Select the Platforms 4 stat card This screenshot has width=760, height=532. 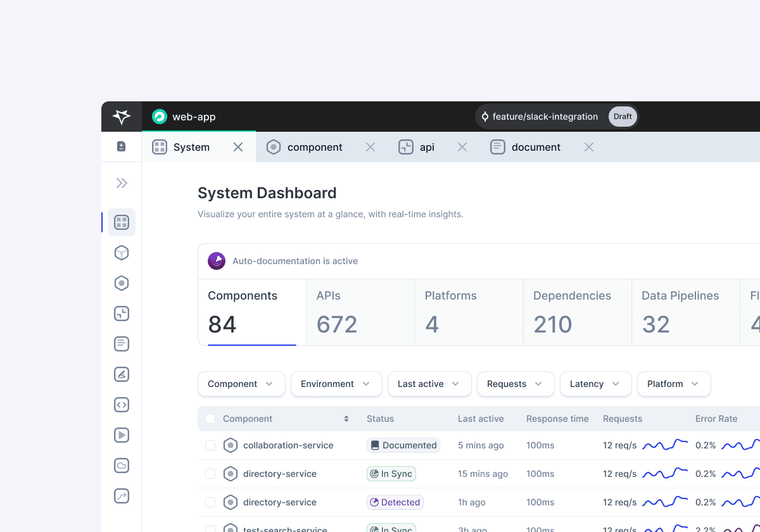[469, 312]
